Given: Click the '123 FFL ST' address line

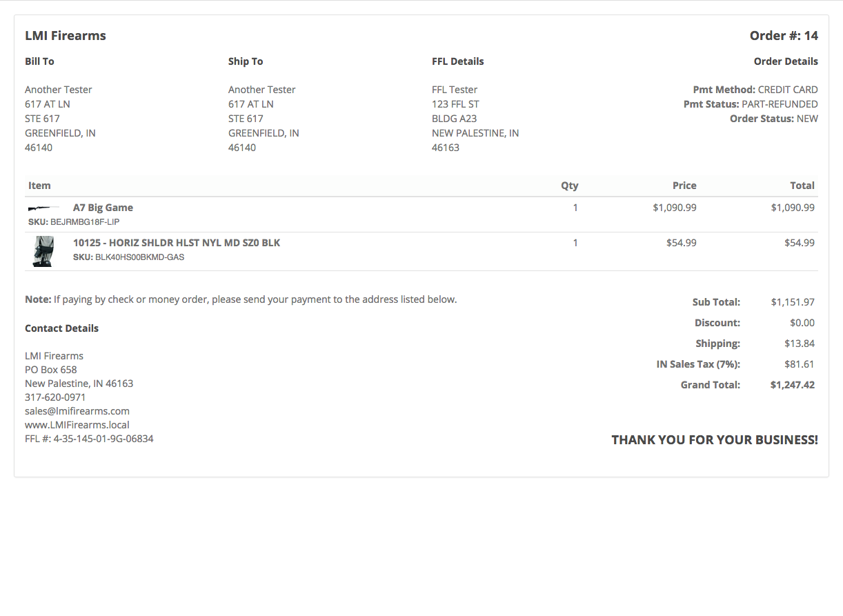Looking at the screenshot, I should pyautogui.click(x=455, y=104).
